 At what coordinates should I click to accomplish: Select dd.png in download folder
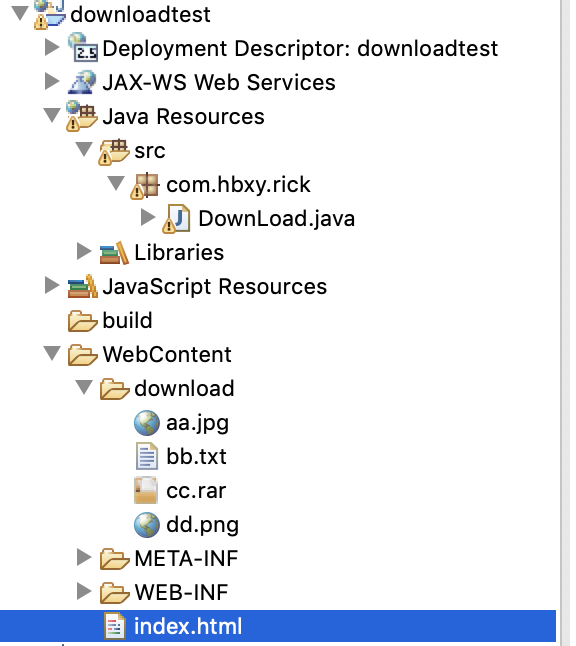pos(202,525)
